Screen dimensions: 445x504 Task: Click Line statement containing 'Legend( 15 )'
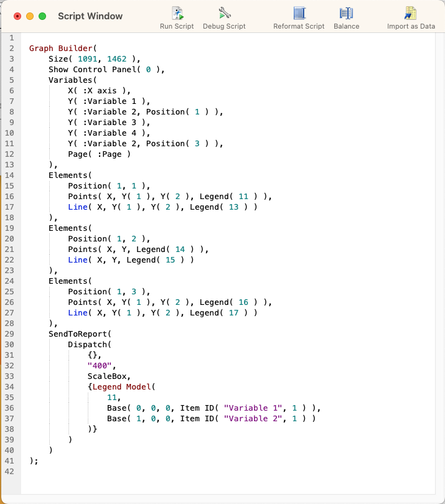[x=131, y=260]
